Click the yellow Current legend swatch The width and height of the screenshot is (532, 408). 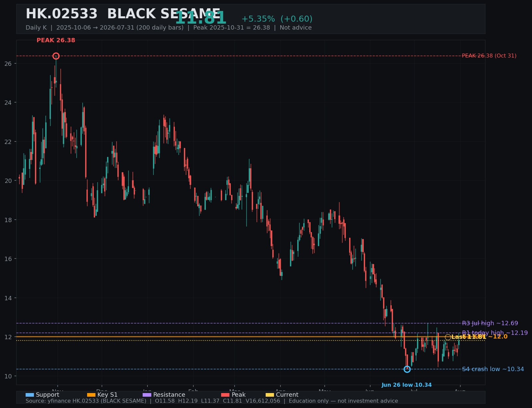(x=270, y=395)
